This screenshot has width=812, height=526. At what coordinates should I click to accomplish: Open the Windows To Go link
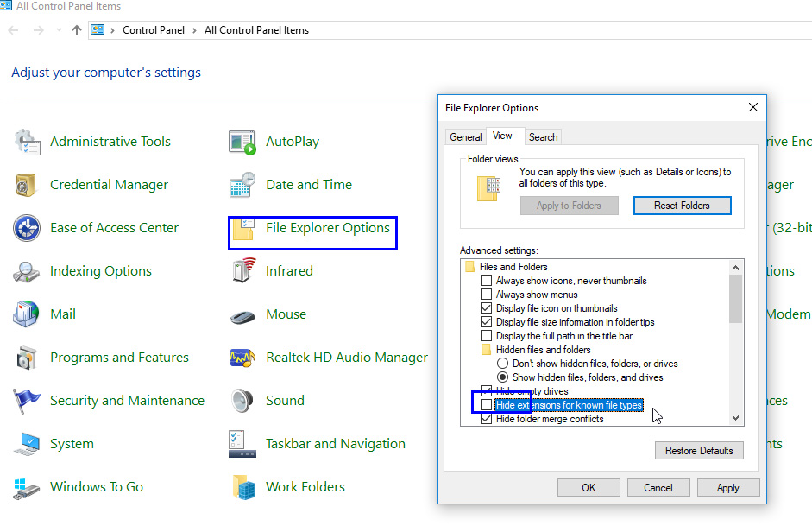coord(97,487)
